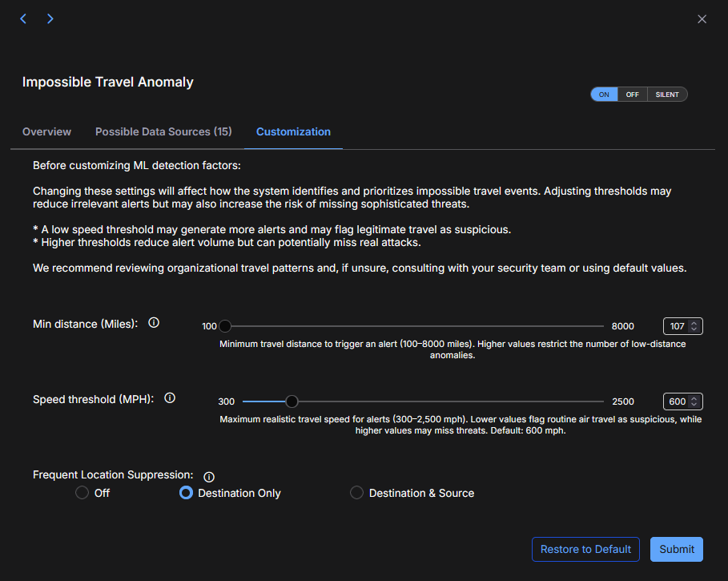Switch detection to SILENT mode
Image resolution: width=728 pixels, height=581 pixels.
666,95
